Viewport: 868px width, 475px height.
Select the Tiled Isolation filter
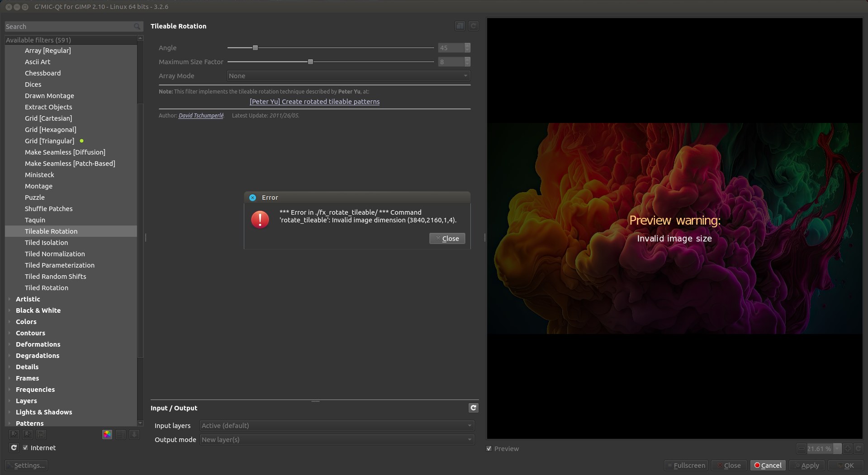[46, 243]
